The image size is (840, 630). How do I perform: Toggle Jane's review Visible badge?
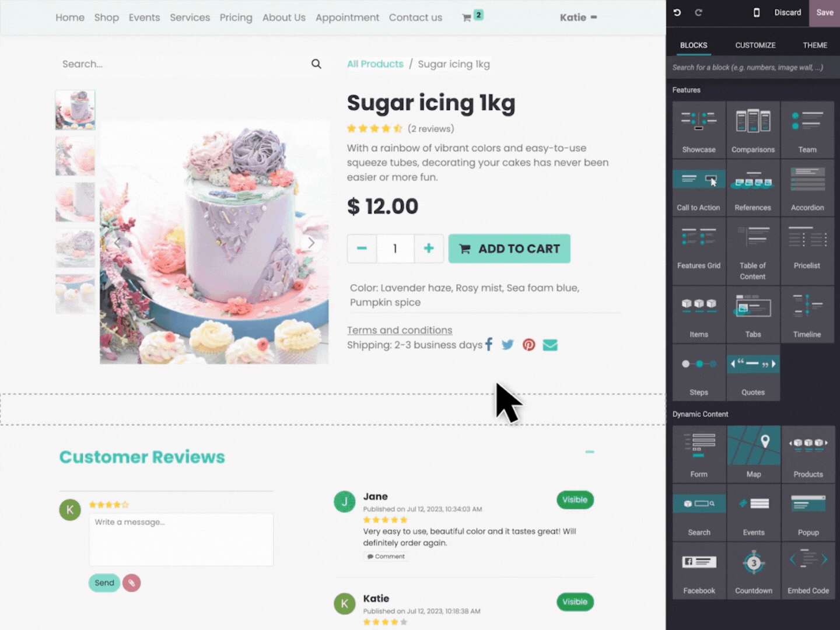[x=575, y=500]
